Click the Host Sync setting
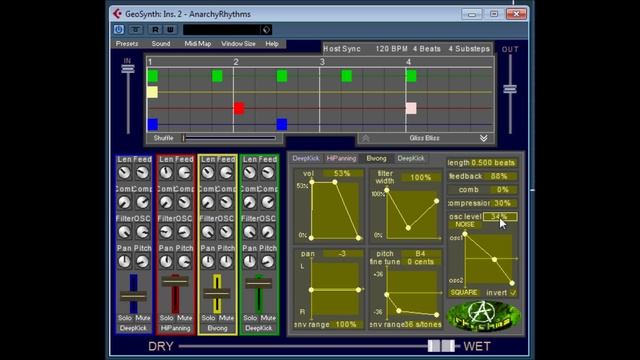 [x=342, y=49]
